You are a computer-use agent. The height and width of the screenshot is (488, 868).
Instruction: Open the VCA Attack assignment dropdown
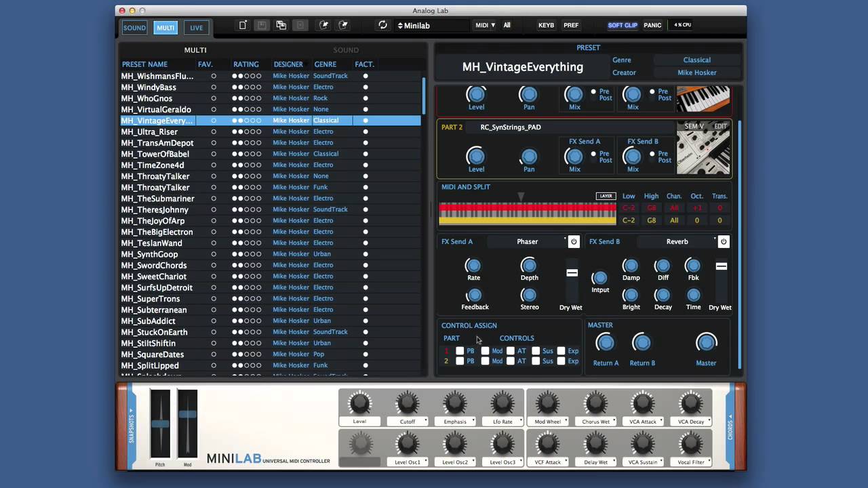click(643, 422)
